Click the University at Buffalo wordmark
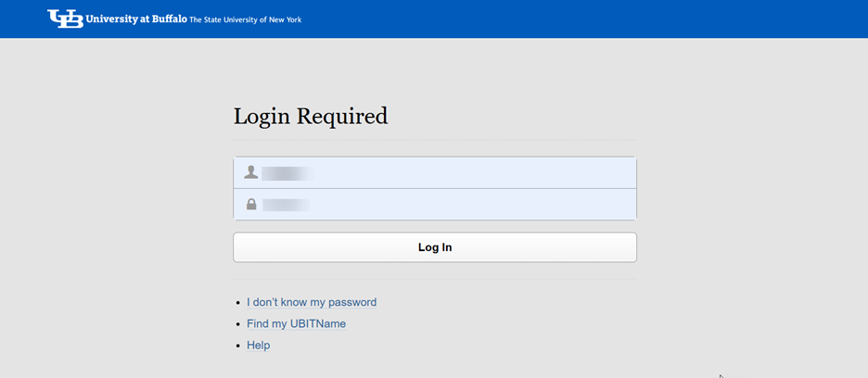This screenshot has height=378, width=868. pyautogui.click(x=136, y=19)
